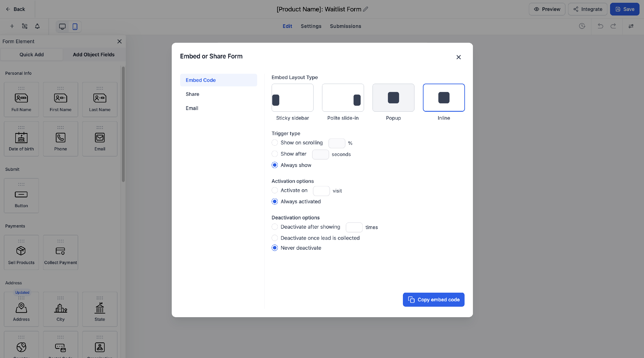Open notifications via the bell icon
The height and width of the screenshot is (358, 644).
tap(37, 26)
